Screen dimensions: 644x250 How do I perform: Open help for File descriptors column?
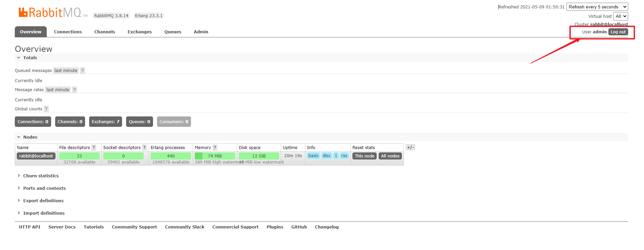pyautogui.click(x=94, y=147)
